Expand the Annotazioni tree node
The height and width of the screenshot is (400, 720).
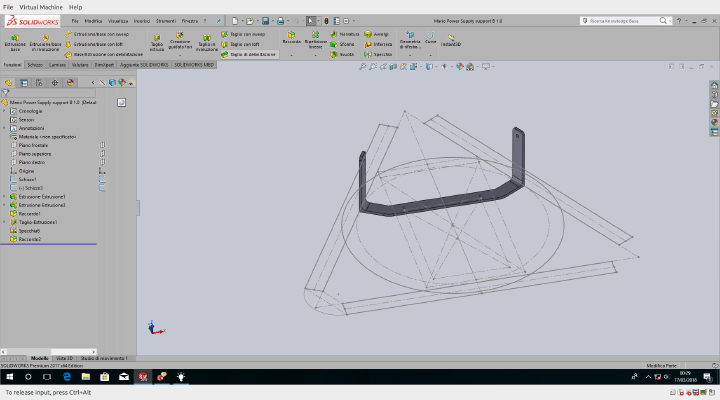pyautogui.click(x=5, y=128)
